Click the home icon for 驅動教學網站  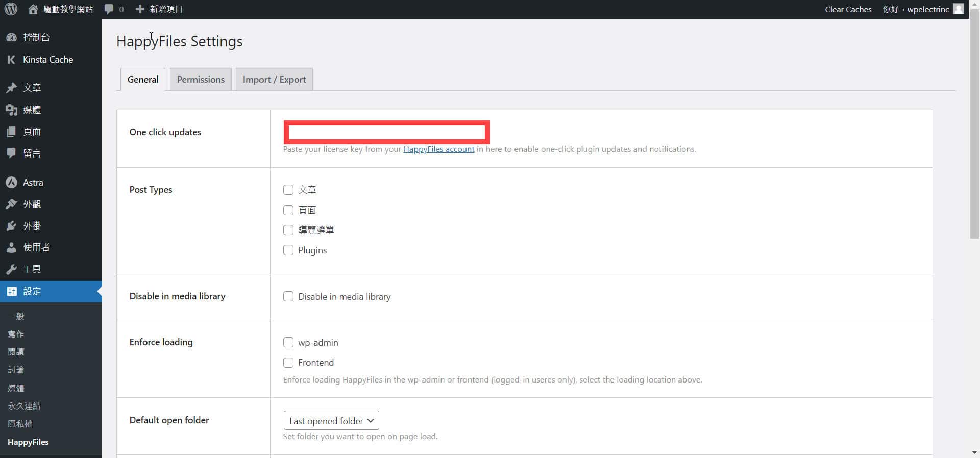33,9
